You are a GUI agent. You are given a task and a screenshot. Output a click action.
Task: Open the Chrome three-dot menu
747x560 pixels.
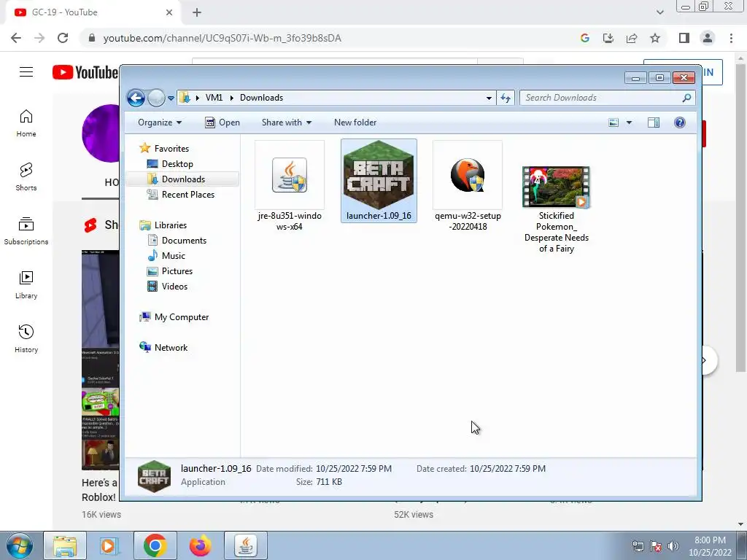(x=731, y=38)
